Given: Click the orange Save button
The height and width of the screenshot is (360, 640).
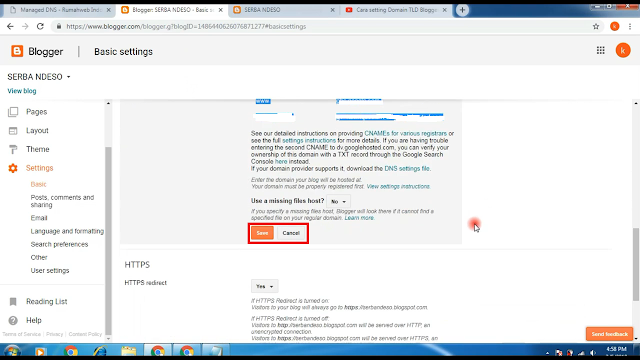Looking at the screenshot, I should pos(262,233).
